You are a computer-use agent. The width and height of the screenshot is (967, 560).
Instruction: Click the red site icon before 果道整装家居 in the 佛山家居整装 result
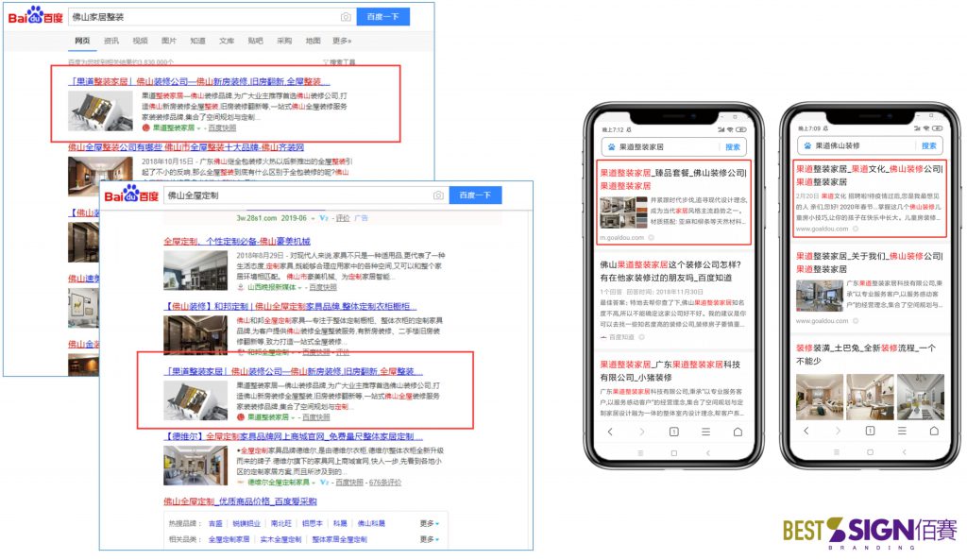tap(146, 127)
